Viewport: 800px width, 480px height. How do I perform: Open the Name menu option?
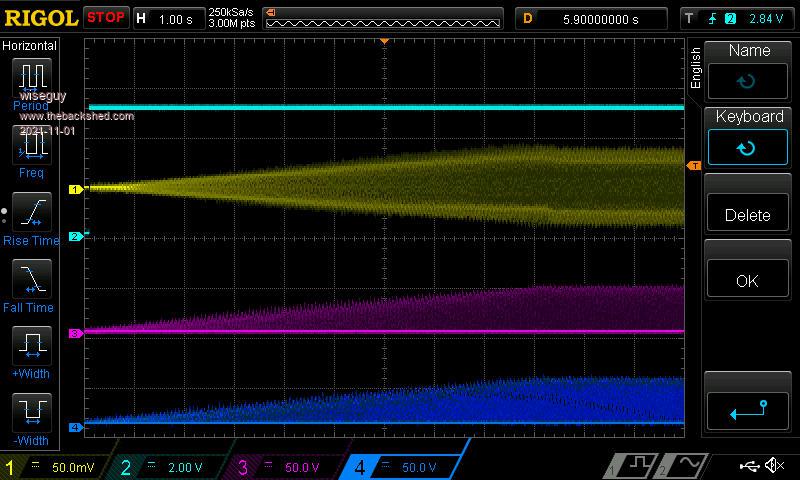748,70
